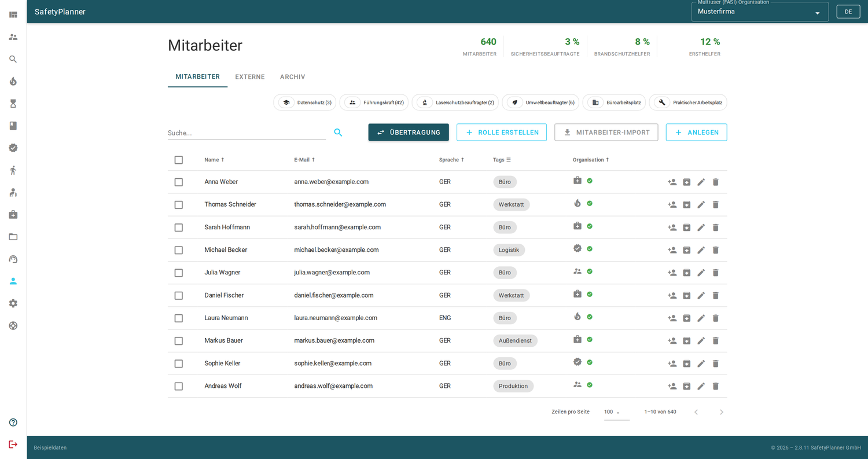
Task: Archive Sarah Hoffmann's row
Action: pyautogui.click(x=687, y=227)
